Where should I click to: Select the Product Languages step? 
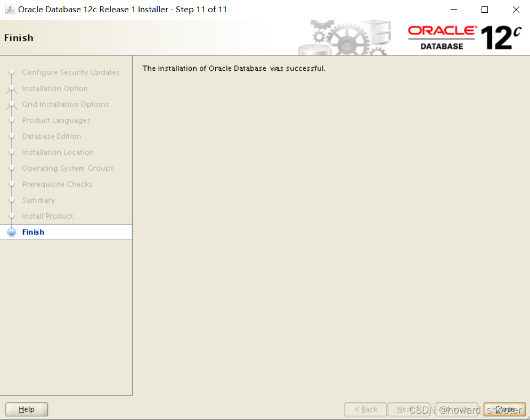[55, 120]
